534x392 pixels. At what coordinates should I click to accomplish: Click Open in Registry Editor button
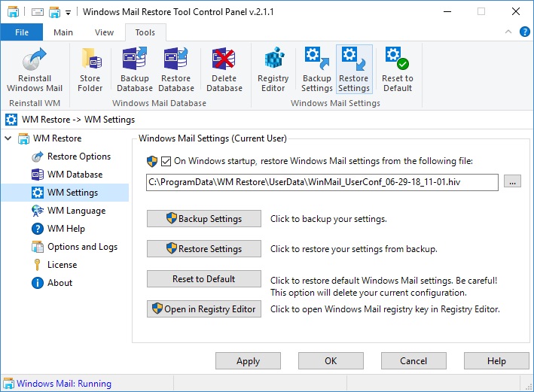pos(204,309)
